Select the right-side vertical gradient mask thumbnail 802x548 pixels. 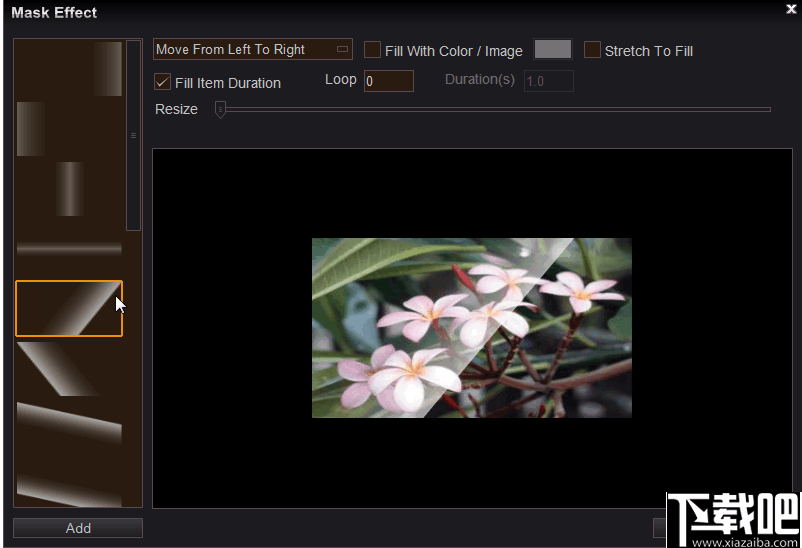click(x=69, y=69)
